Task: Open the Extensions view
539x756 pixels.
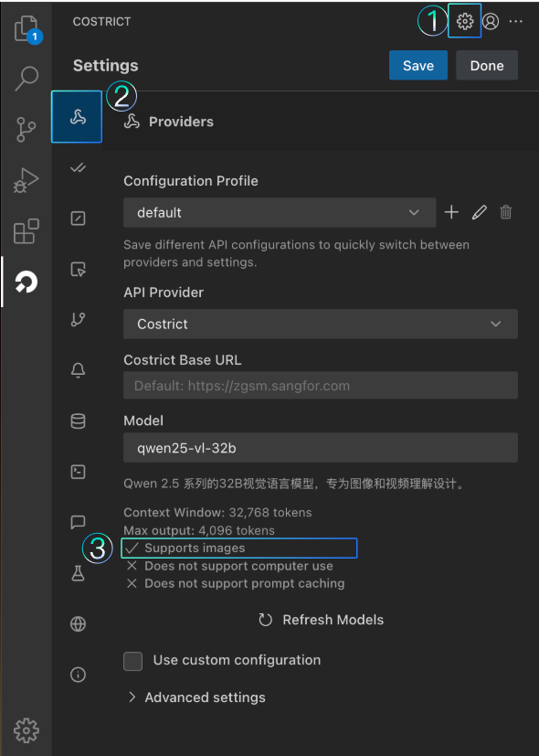Action: (26, 231)
